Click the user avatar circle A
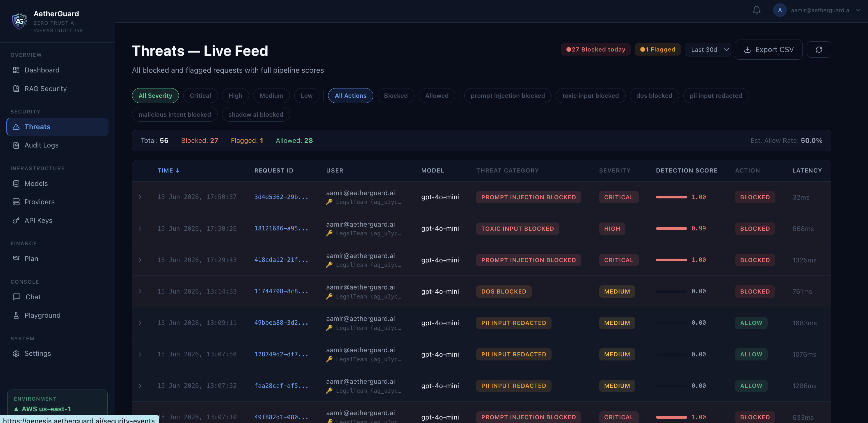The height and width of the screenshot is (423, 868). [780, 10]
